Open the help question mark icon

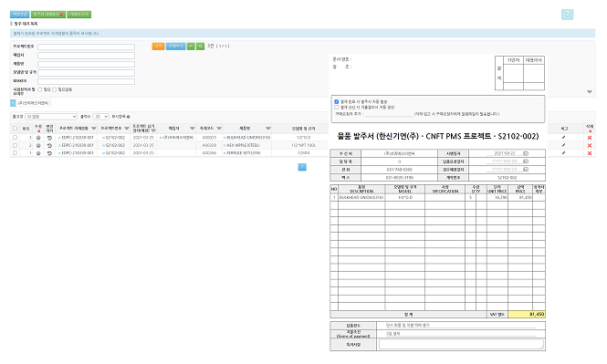tap(567, 15)
